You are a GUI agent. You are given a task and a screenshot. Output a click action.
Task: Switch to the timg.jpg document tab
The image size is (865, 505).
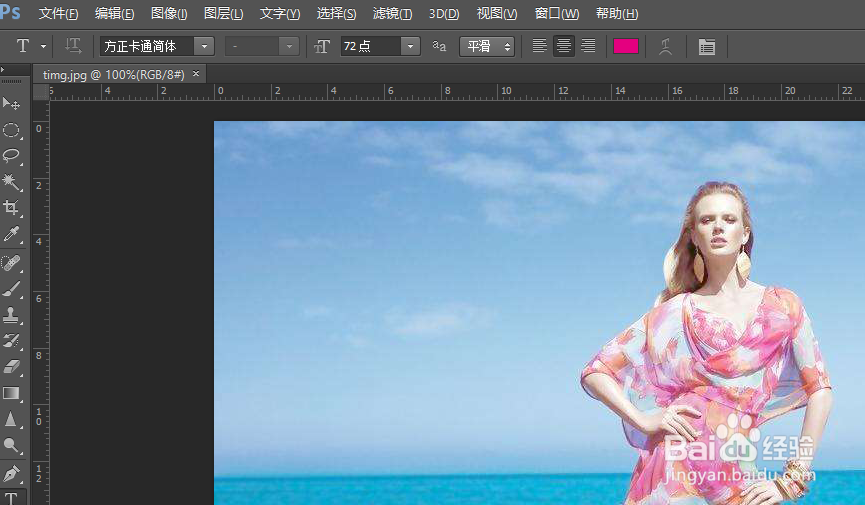click(114, 75)
